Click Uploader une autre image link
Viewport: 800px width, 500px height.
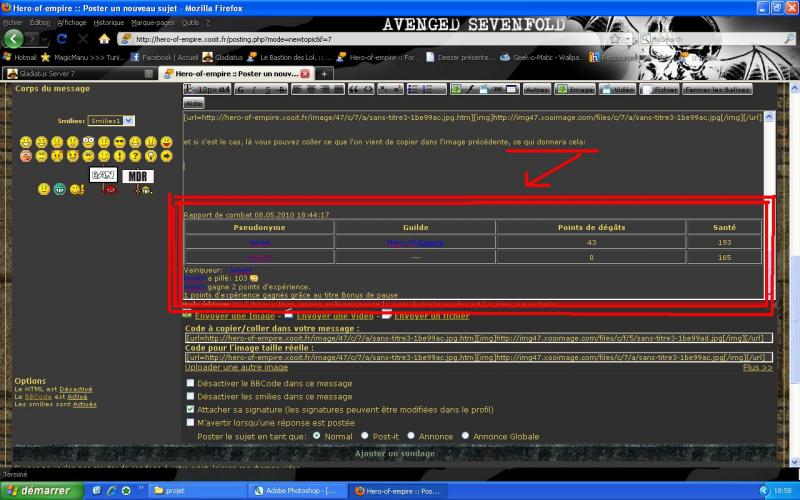236,367
